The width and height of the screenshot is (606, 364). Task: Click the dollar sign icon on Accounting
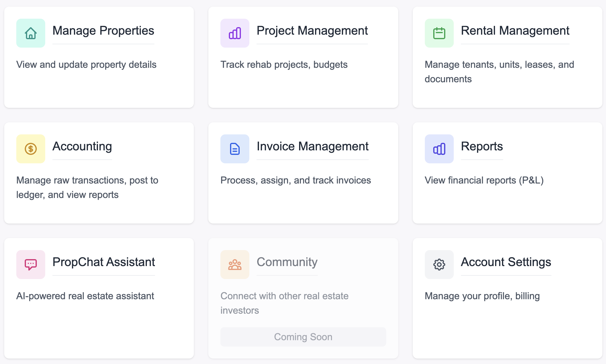click(x=30, y=149)
